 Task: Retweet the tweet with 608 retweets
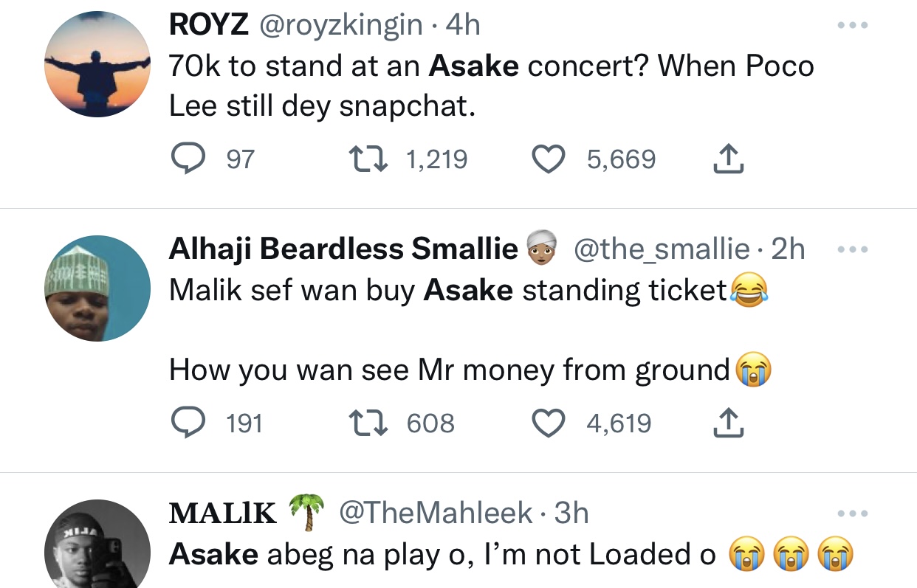(x=367, y=423)
